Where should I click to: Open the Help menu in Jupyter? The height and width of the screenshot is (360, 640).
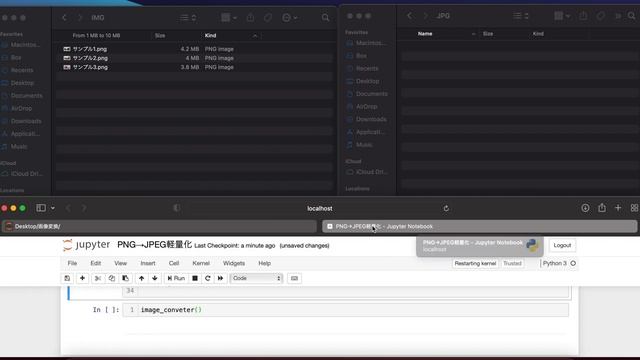264,263
